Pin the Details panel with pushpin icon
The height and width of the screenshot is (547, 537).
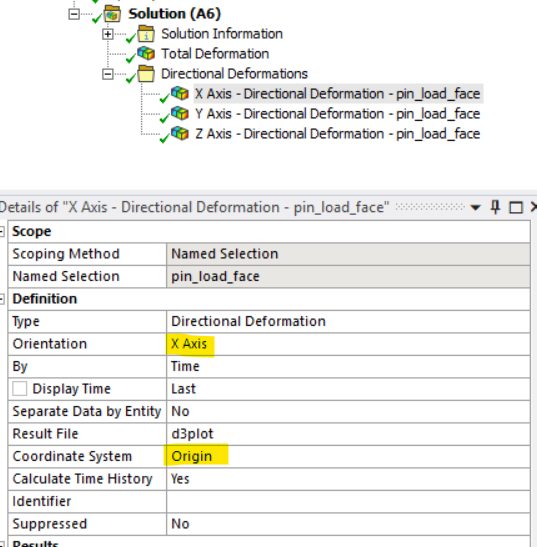coord(495,207)
